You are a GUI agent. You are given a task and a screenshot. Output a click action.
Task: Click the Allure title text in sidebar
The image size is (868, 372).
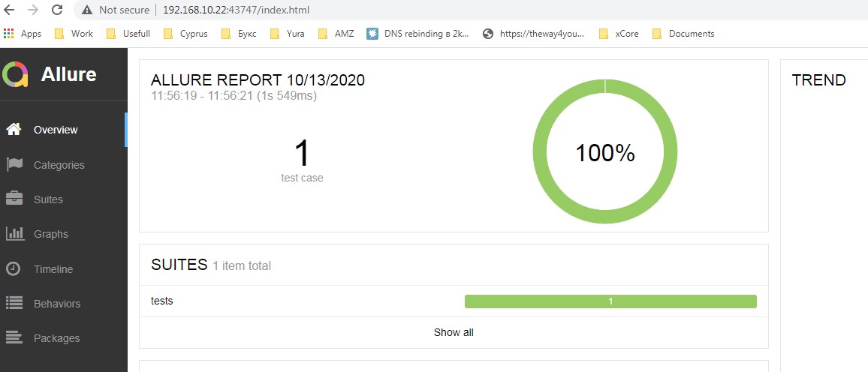68,74
